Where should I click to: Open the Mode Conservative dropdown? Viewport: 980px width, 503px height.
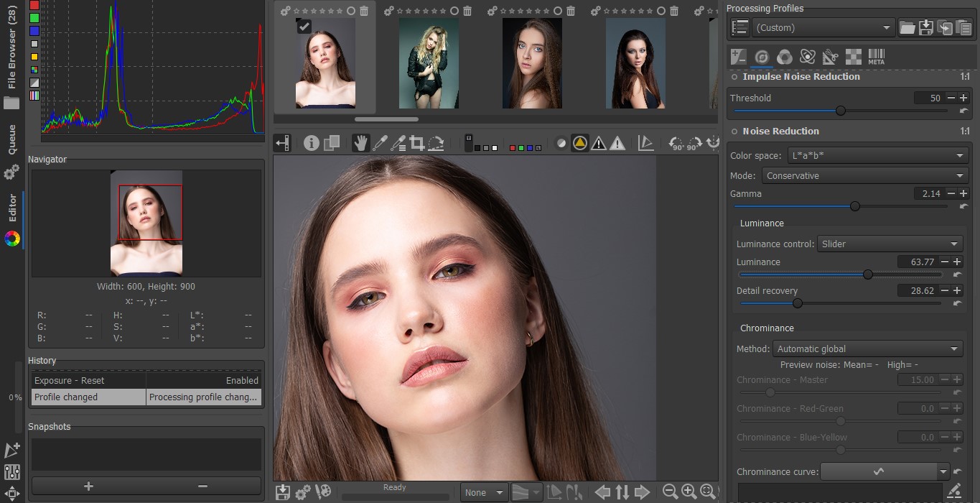click(865, 175)
